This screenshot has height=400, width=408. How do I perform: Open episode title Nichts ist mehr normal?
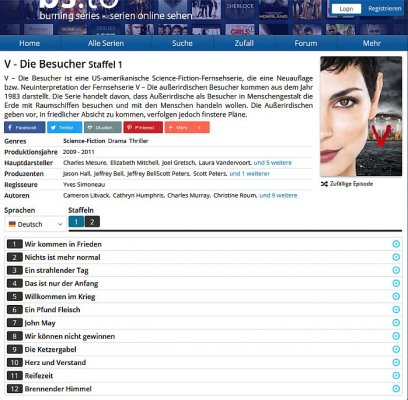62,257
